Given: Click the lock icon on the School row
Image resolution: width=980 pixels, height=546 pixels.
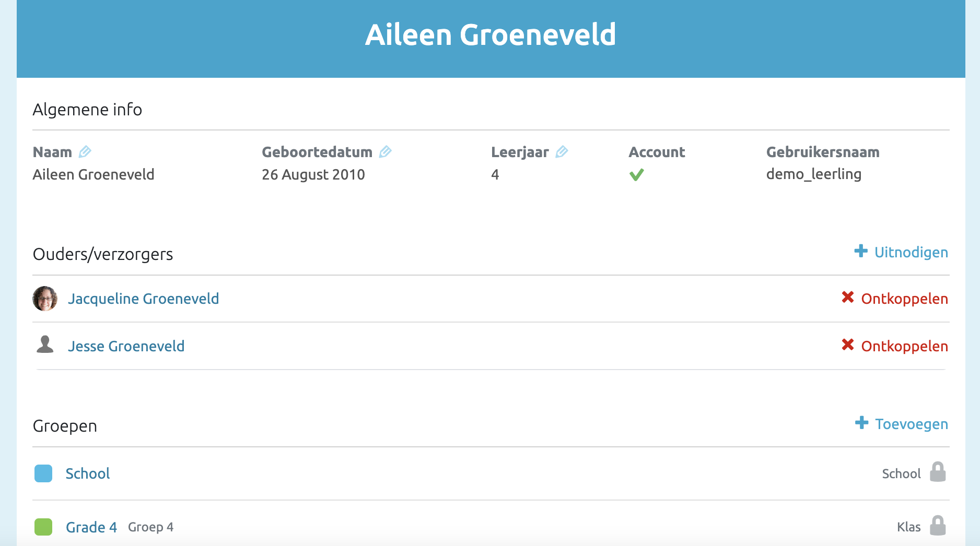Looking at the screenshot, I should point(938,472).
